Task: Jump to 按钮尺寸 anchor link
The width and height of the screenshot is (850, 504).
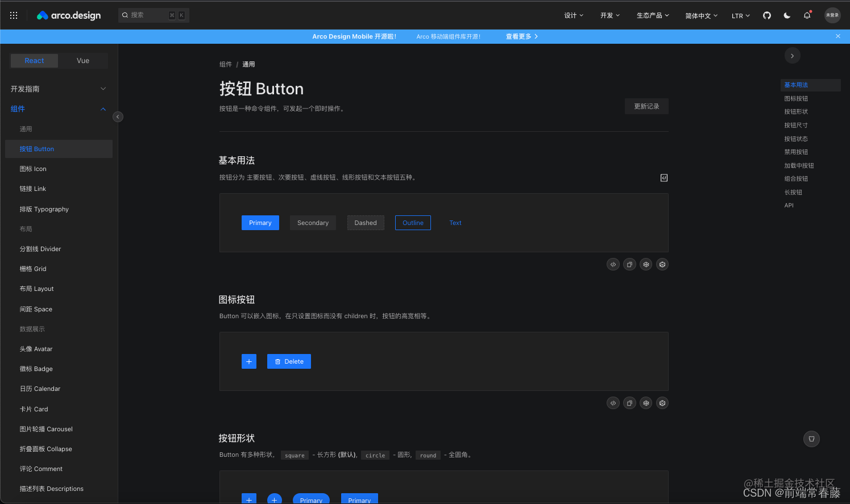Action: click(x=796, y=125)
